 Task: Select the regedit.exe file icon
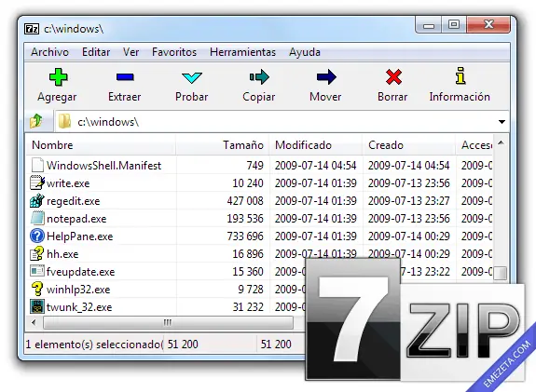coord(37,200)
